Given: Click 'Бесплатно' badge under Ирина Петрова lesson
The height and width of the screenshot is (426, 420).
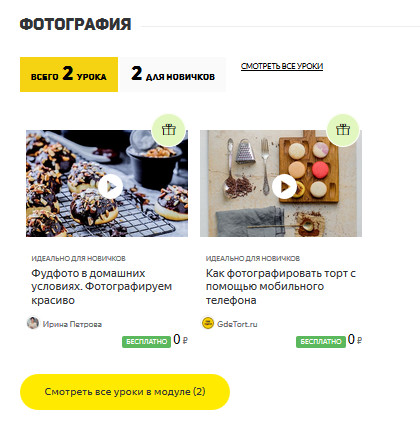Looking at the screenshot, I should click(x=146, y=342).
